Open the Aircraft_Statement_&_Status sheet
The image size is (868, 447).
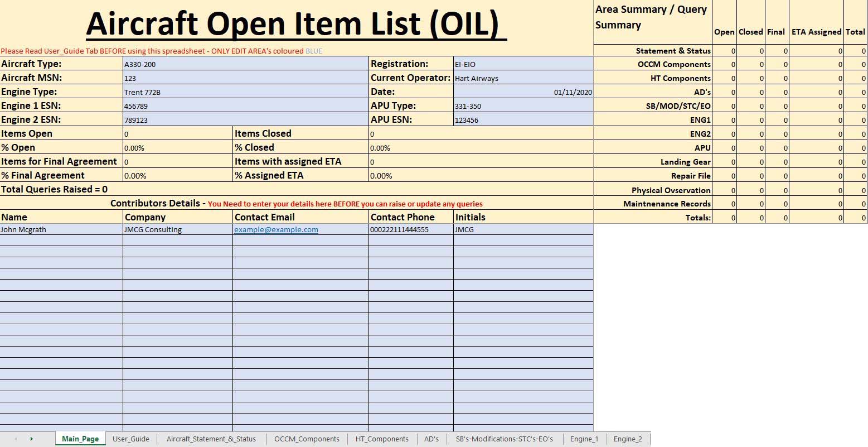[x=211, y=439]
